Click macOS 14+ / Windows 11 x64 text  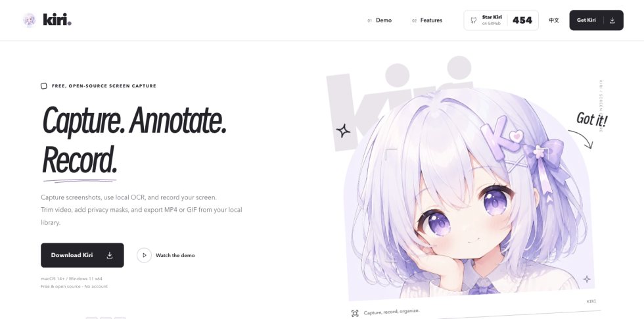[x=72, y=279]
